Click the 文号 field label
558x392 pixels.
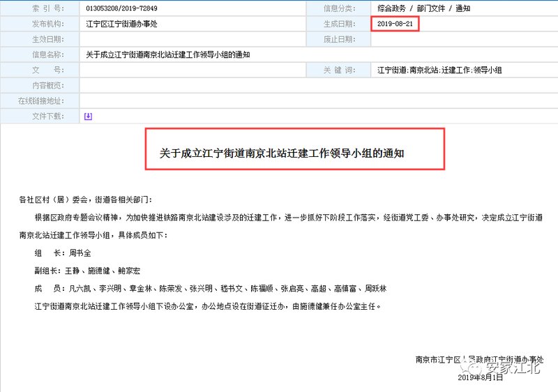click(48, 70)
